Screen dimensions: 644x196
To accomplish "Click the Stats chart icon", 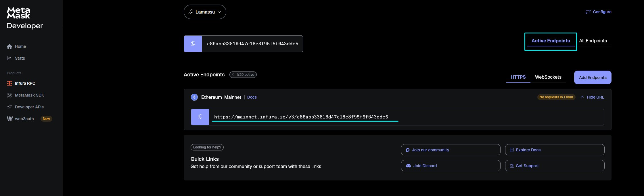I will coord(9,58).
